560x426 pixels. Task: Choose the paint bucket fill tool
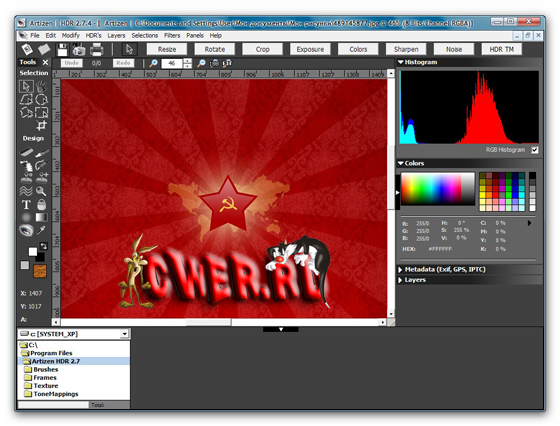click(41, 205)
